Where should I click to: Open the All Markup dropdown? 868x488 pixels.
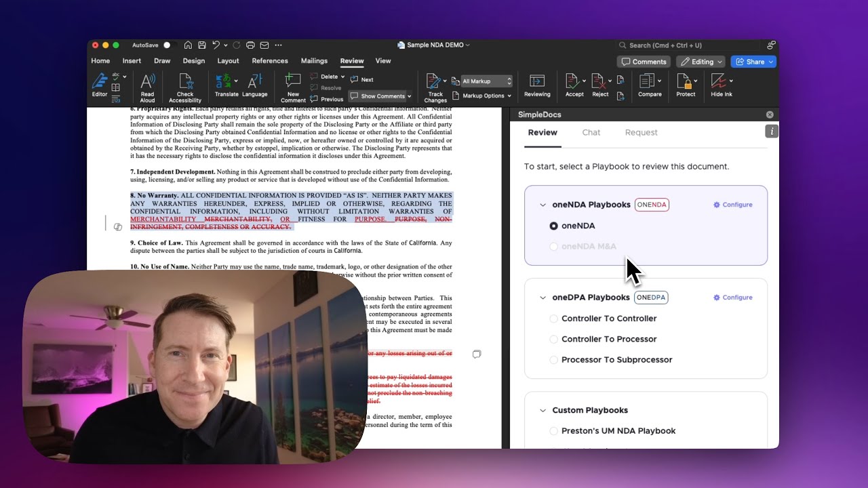[x=486, y=81]
